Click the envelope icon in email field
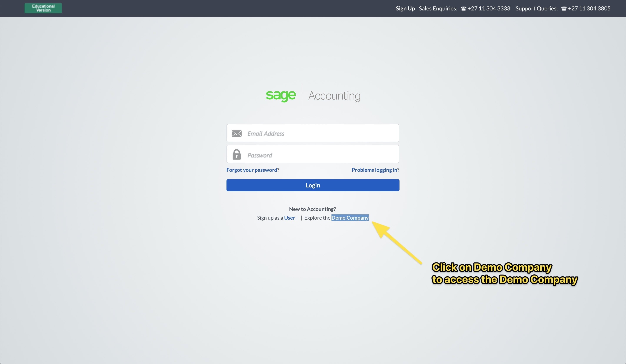Image resolution: width=626 pixels, height=364 pixels. (236, 134)
